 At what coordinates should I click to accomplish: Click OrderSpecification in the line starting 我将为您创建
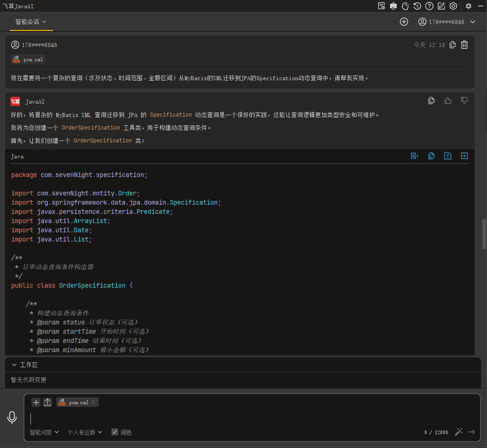91,128
